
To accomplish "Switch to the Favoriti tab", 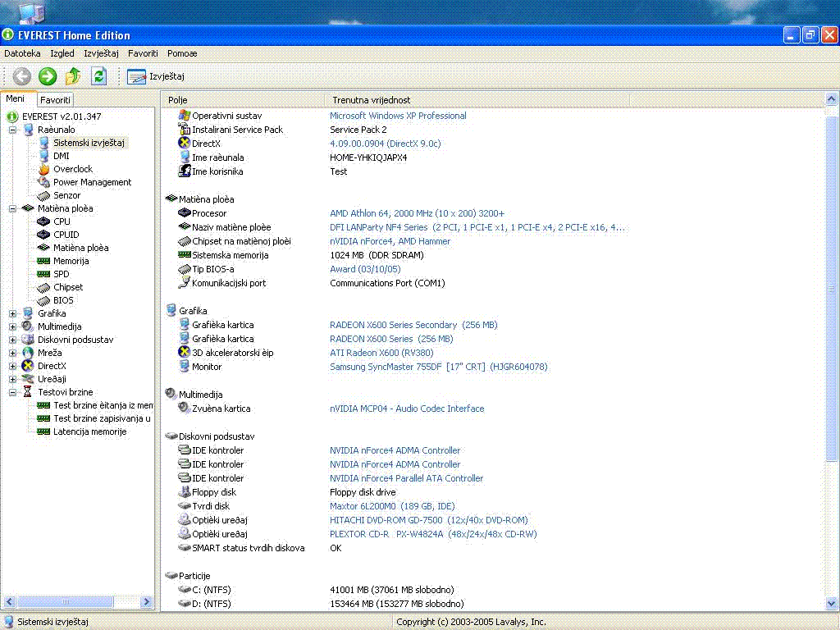I will pos(55,100).
